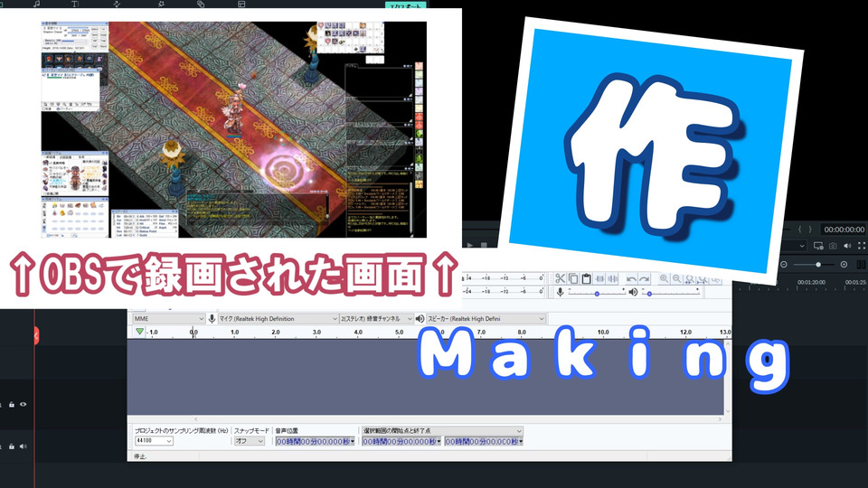Open the Realtek speaker output device dropdown
Image resolution: width=868 pixels, height=488 pixels.
[x=486, y=319]
